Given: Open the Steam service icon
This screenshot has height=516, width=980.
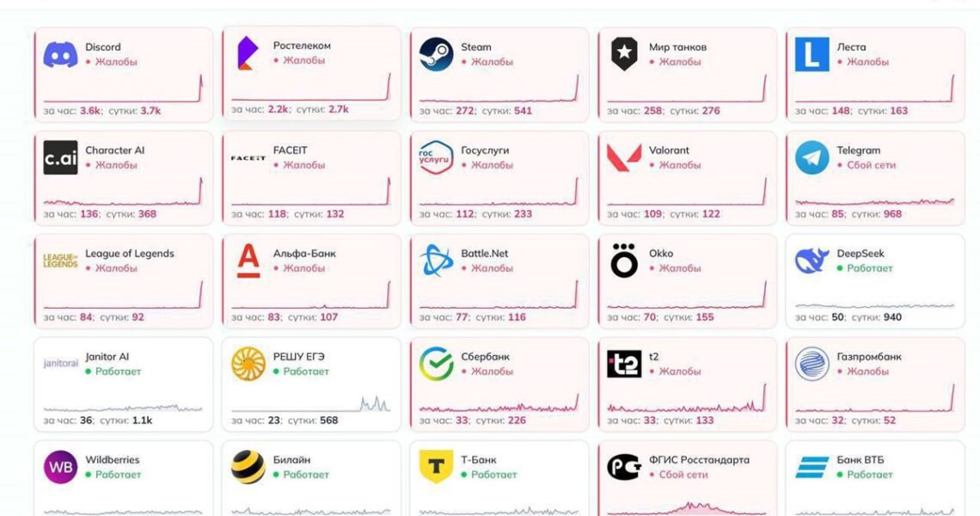Looking at the screenshot, I should (x=436, y=55).
